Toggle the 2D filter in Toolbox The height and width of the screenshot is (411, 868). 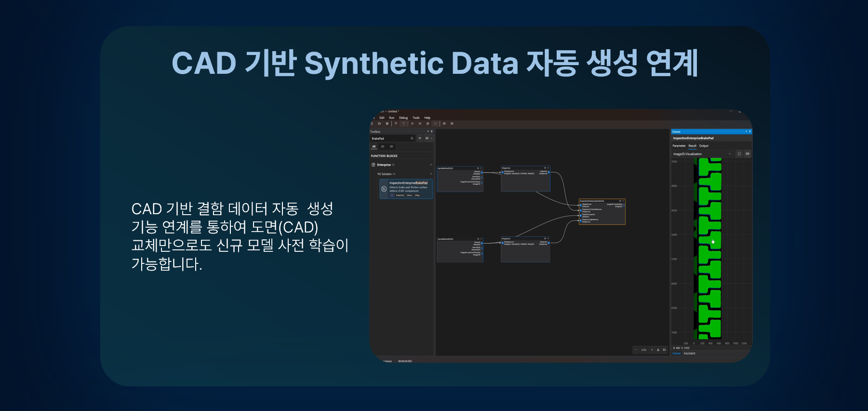tap(383, 147)
